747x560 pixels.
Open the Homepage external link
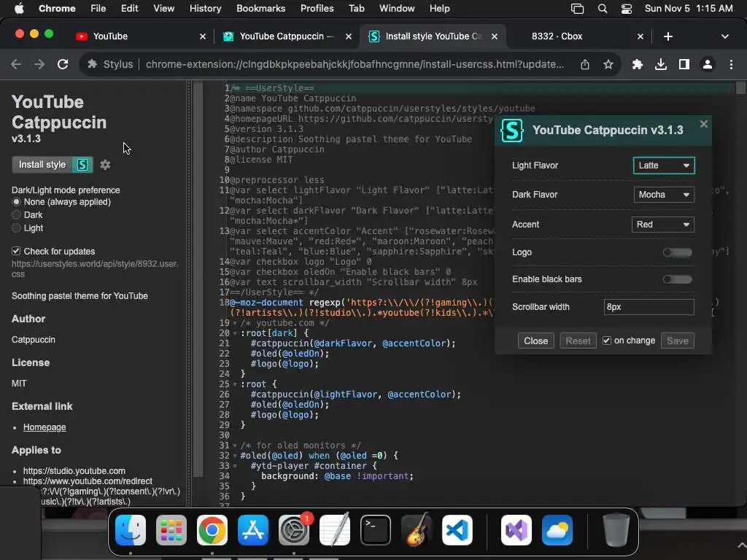click(x=44, y=427)
